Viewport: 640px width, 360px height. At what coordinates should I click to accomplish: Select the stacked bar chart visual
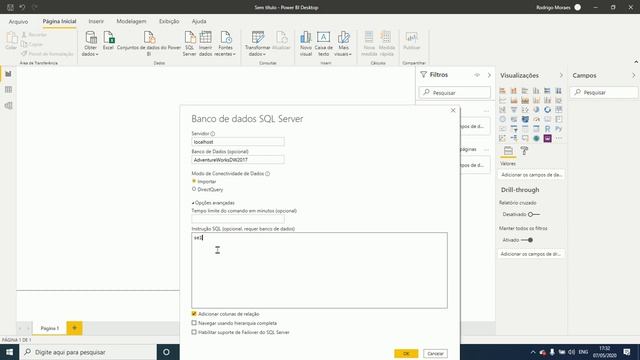pos(502,90)
